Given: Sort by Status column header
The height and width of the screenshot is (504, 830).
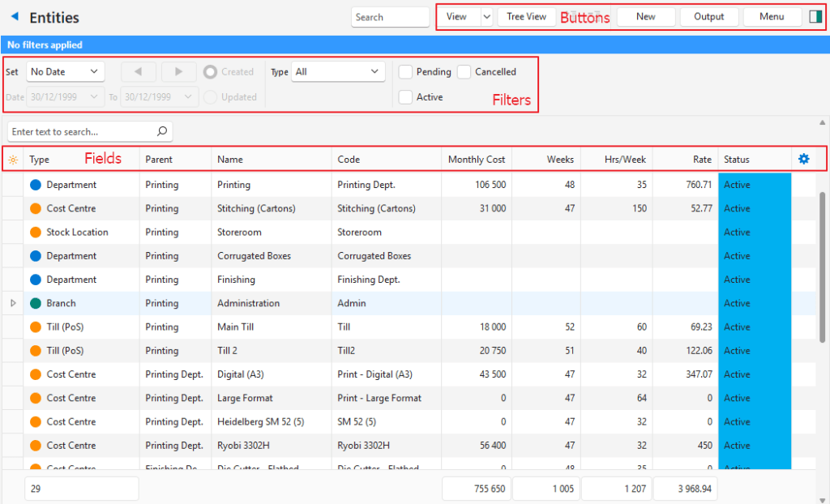Looking at the screenshot, I should tap(755, 160).
